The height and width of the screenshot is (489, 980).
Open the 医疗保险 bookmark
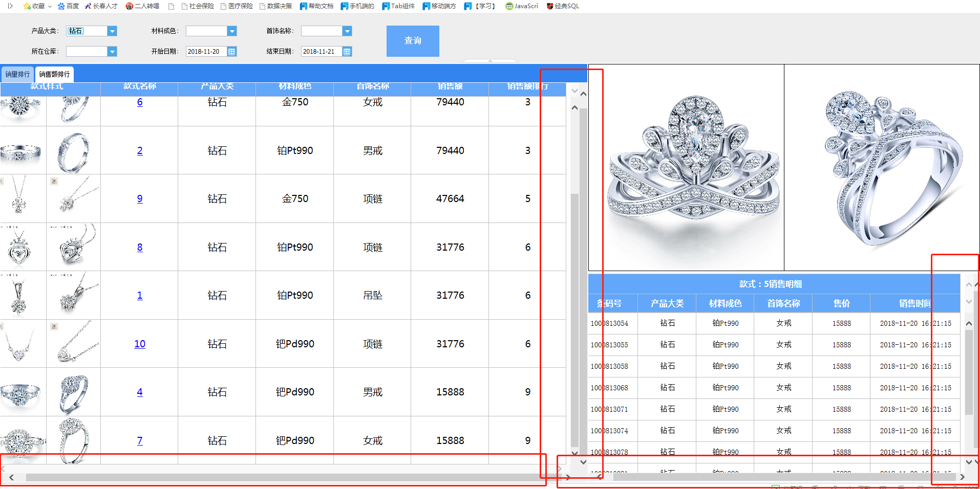tap(237, 6)
